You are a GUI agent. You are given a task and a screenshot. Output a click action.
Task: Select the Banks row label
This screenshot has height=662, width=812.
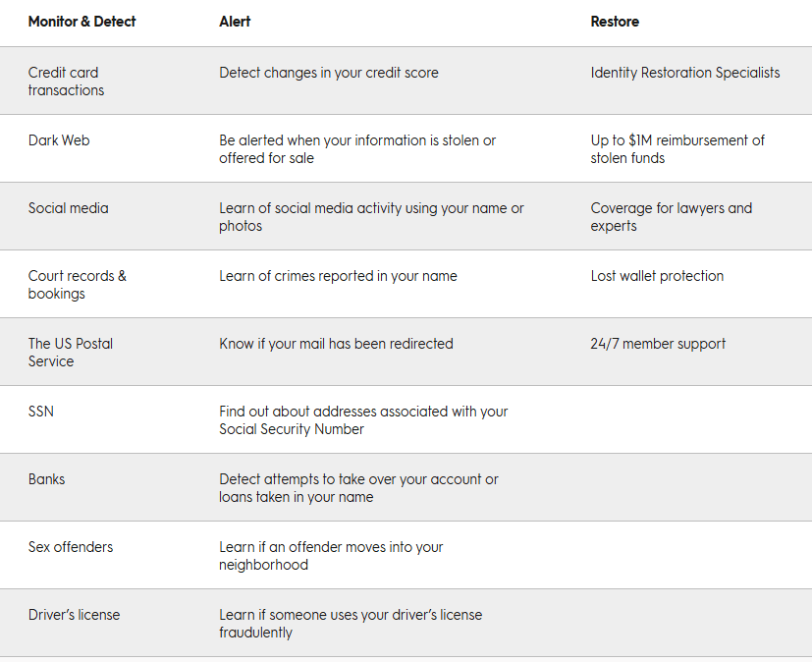pyautogui.click(x=47, y=479)
